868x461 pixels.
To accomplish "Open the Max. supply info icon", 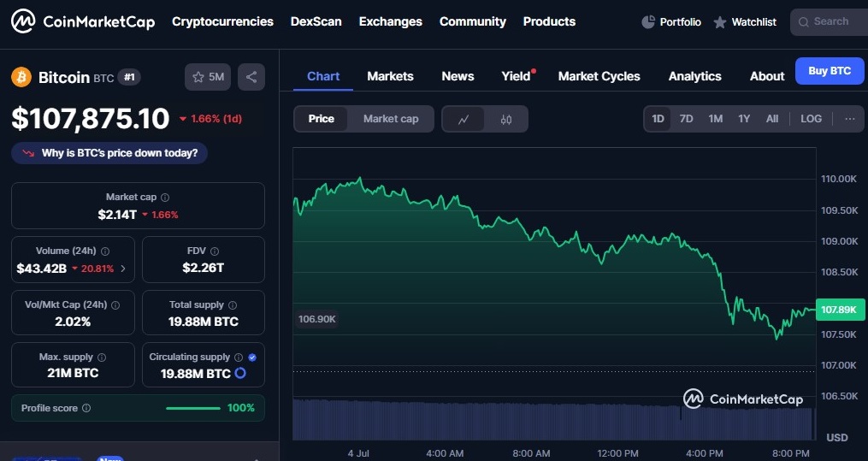I will point(101,358).
